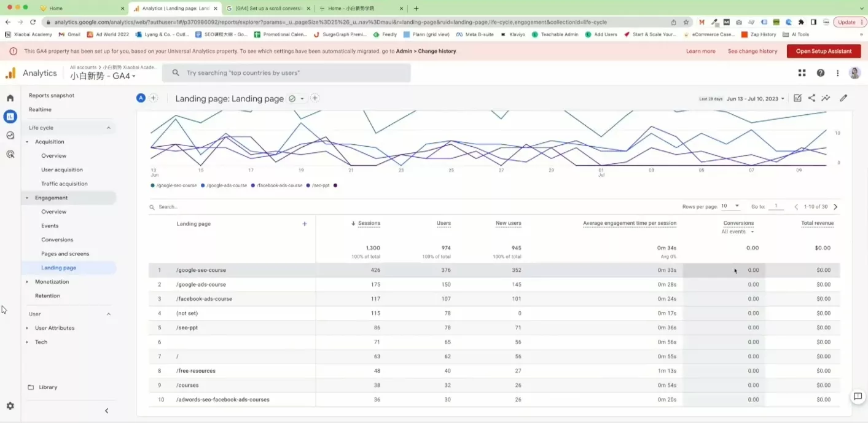Toggle the /seo-ppt legend series
The height and width of the screenshot is (423, 868).
320,185
